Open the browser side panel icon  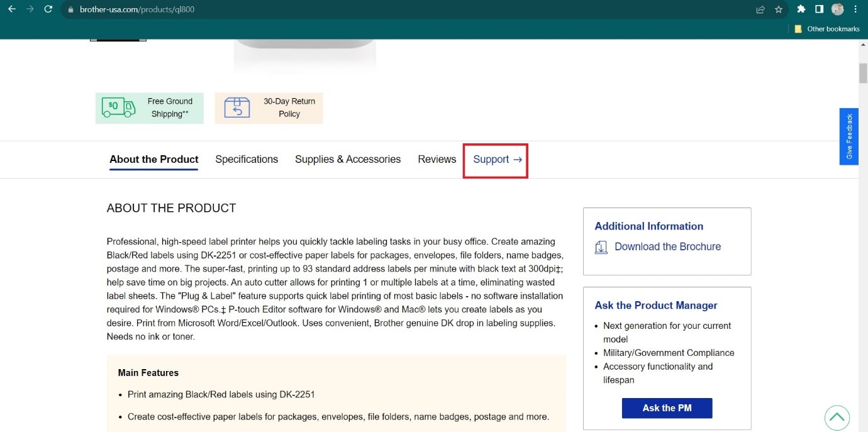click(819, 9)
